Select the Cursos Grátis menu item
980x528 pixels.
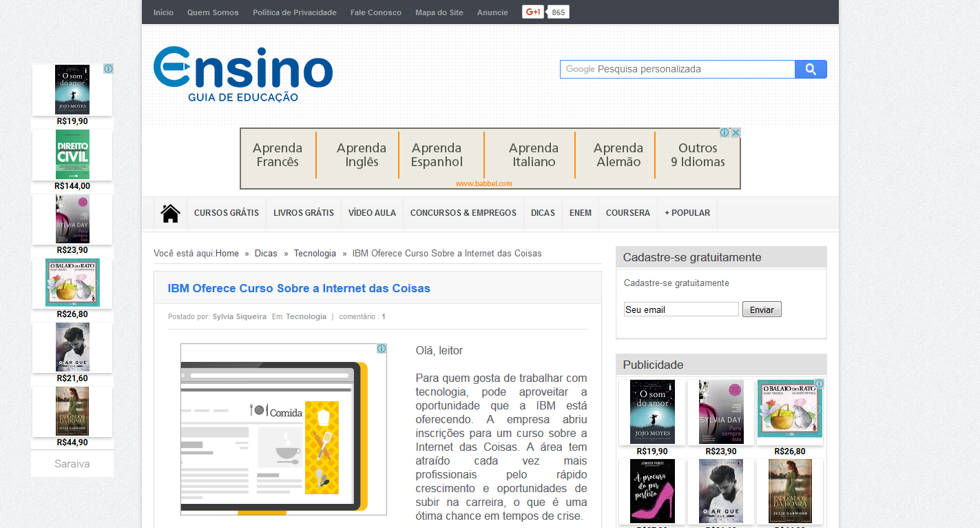[x=227, y=213]
